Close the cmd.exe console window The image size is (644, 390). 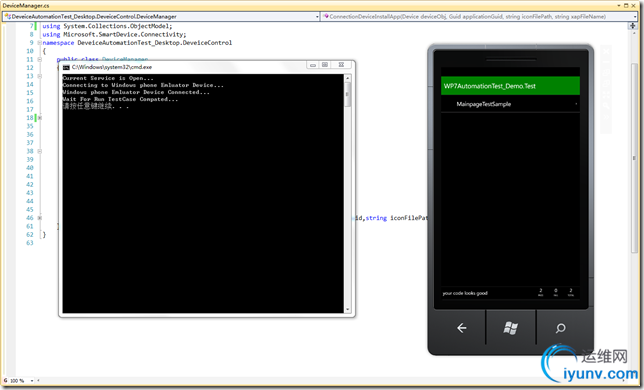tap(341, 65)
